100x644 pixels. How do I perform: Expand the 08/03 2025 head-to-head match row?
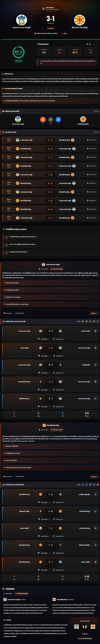click(x=50, y=149)
